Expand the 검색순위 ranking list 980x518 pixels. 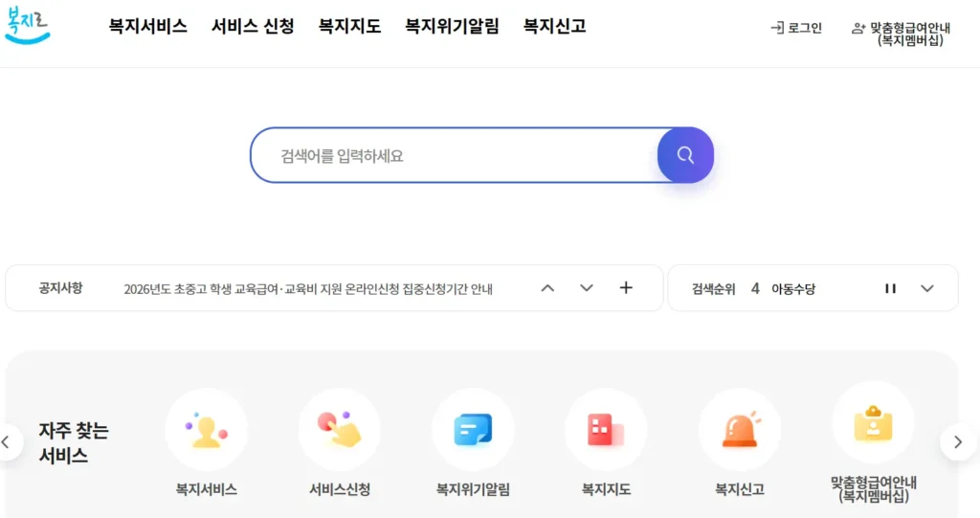(926, 288)
